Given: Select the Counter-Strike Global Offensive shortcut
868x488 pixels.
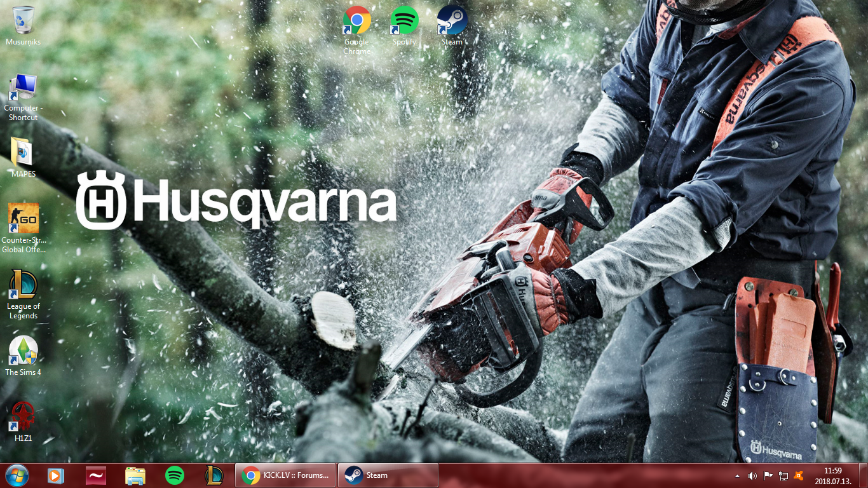Looking at the screenshot, I should [x=23, y=227].
